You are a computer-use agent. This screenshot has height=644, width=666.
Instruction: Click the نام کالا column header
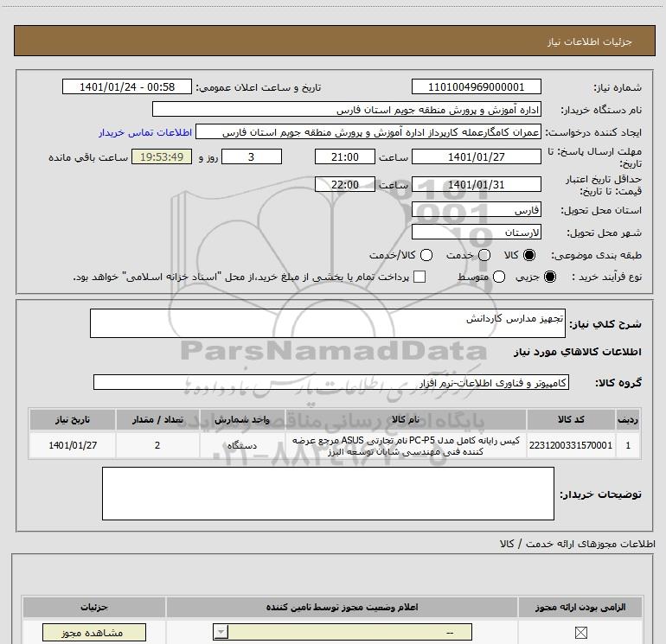406,420
